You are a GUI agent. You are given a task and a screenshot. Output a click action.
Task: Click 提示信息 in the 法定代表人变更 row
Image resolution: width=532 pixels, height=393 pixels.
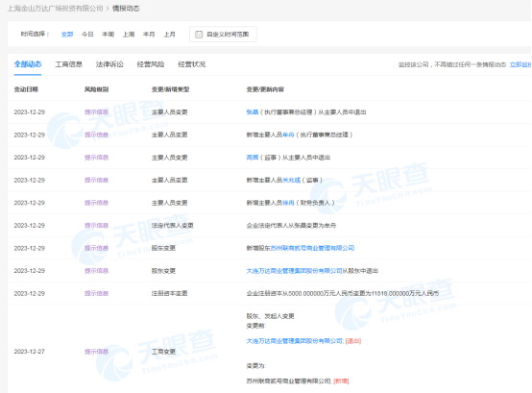[96, 226]
